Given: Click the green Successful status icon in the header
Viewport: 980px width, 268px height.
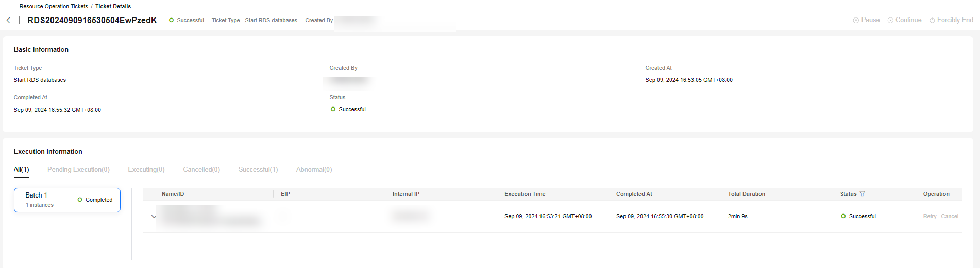Looking at the screenshot, I should [171, 20].
